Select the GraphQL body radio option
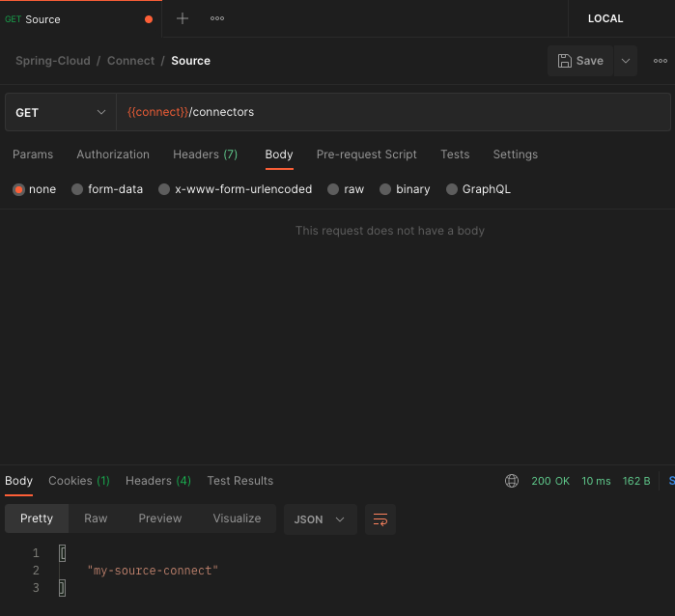Viewport: 675px width, 616px height. [452, 189]
